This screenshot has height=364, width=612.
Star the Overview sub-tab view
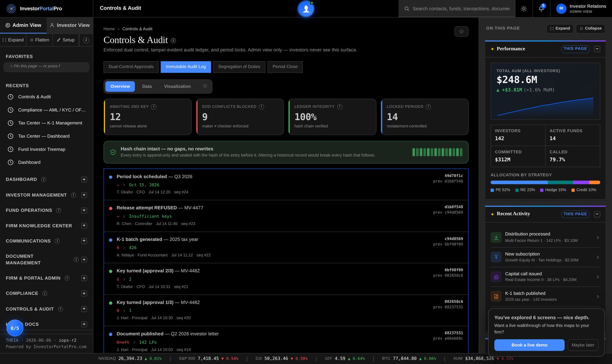(205, 86)
